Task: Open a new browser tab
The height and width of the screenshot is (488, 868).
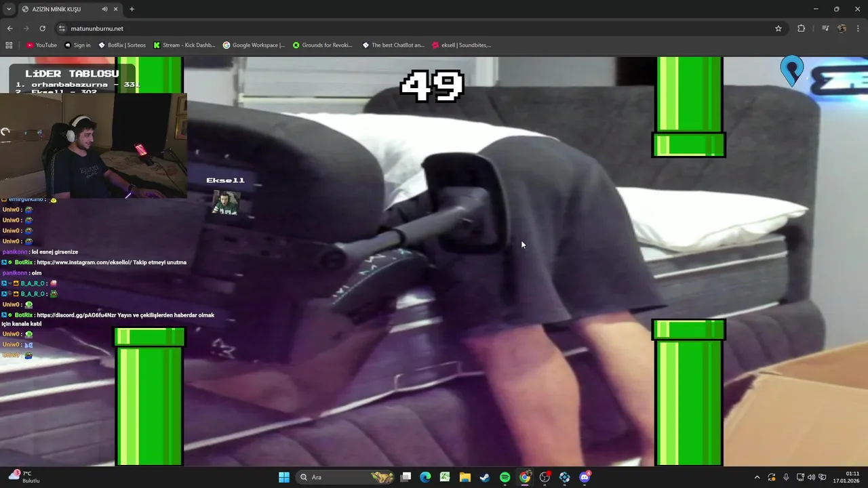Action: coord(132,9)
